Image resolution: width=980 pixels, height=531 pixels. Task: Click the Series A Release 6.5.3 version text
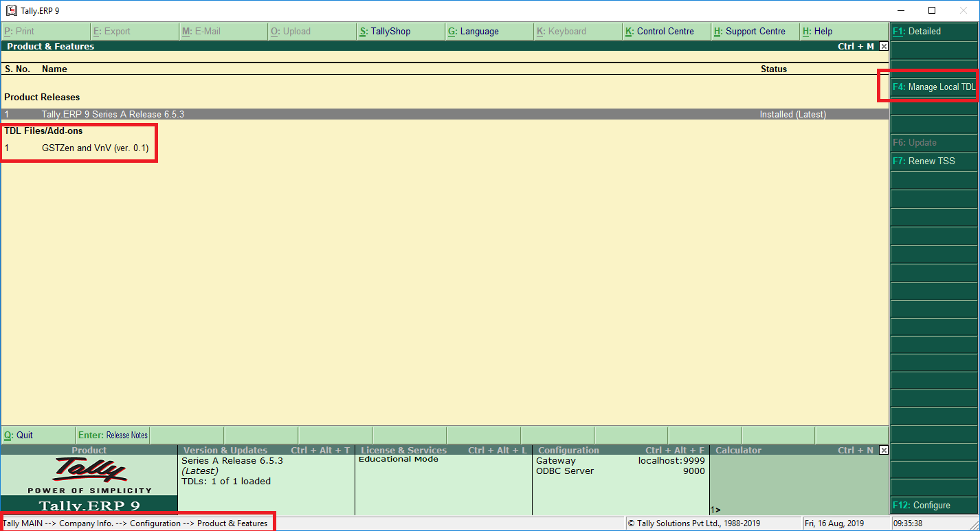point(232,460)
